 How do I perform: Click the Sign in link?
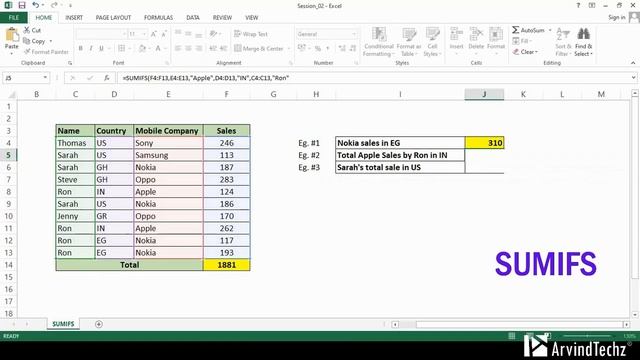[x=616, y=17]
